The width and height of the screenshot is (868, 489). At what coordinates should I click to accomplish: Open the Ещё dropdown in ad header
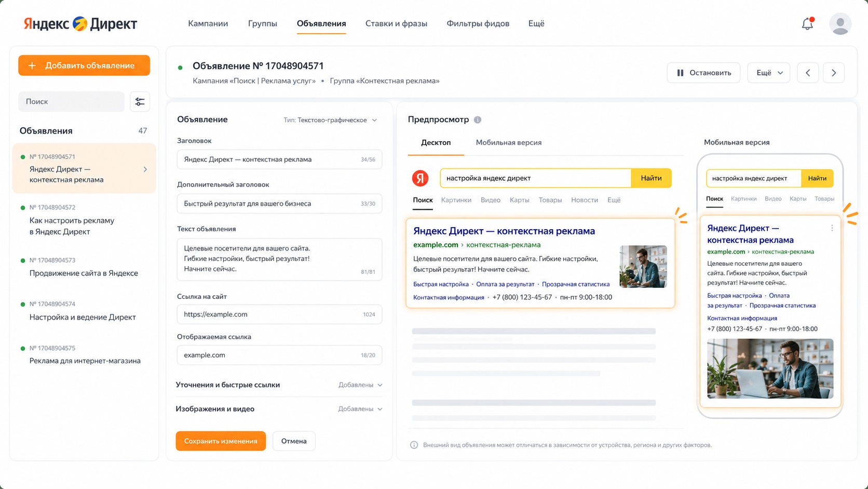pos(769,73)
